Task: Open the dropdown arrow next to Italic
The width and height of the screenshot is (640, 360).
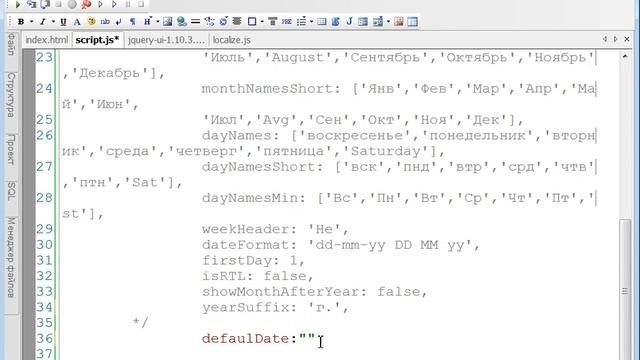Action: coord(53,22)
